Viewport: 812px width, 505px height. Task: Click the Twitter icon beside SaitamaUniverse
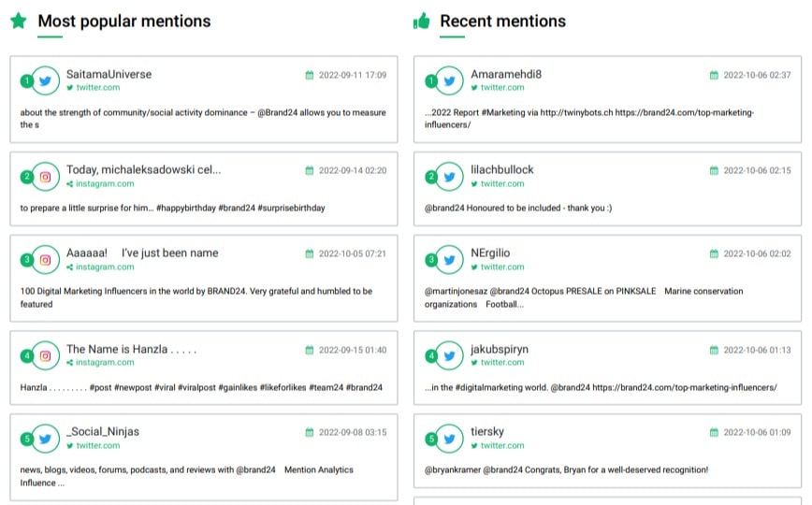pos(45,80)
